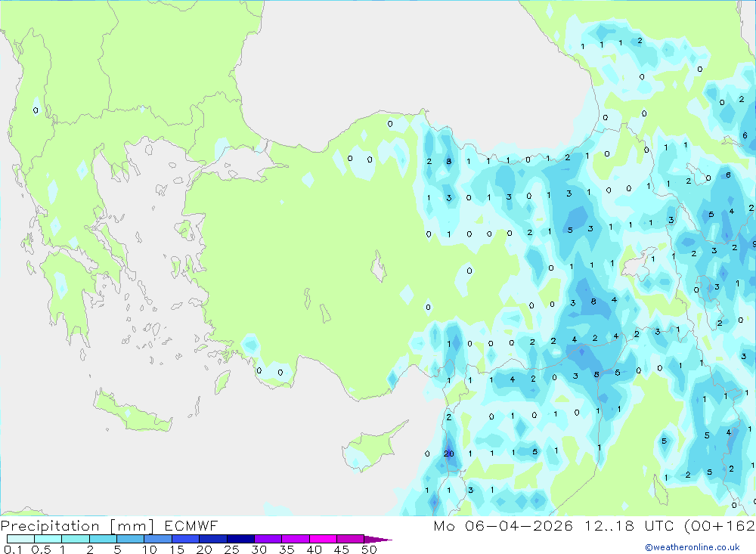Click the 'UTC' label
The width and height of the screenshot is (756, 554).
tap(659, 526)
